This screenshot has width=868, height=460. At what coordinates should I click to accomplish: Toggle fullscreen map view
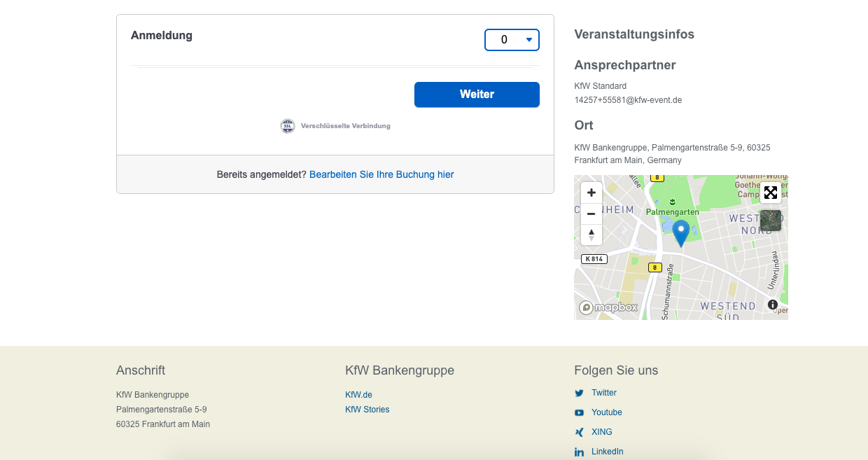coord(771,193)
